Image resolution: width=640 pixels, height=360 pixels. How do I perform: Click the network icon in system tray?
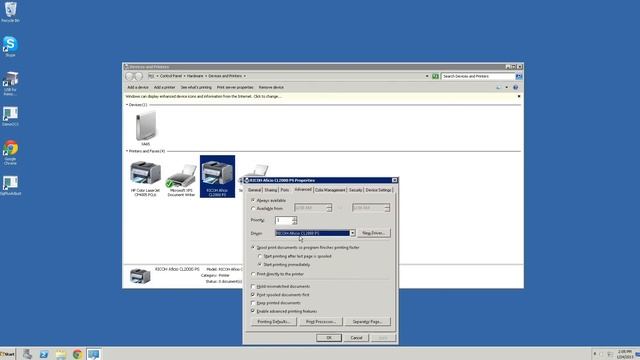coord(610,354)
